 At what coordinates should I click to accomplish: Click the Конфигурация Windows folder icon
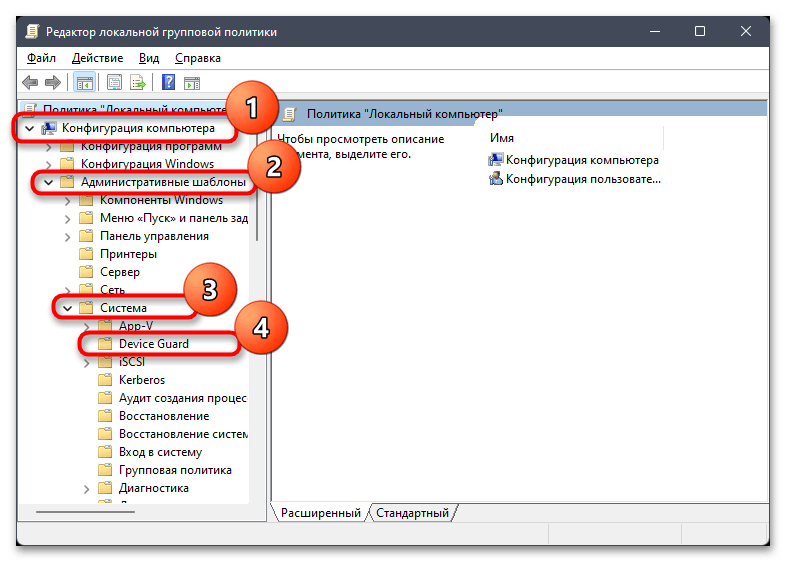(67, 164)
